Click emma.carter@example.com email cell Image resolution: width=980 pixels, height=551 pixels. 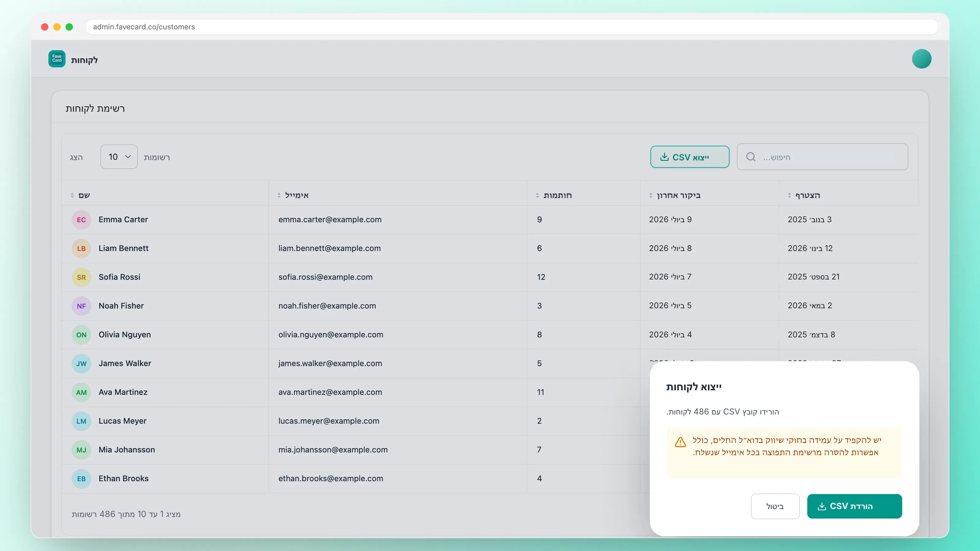coord(330,219)
